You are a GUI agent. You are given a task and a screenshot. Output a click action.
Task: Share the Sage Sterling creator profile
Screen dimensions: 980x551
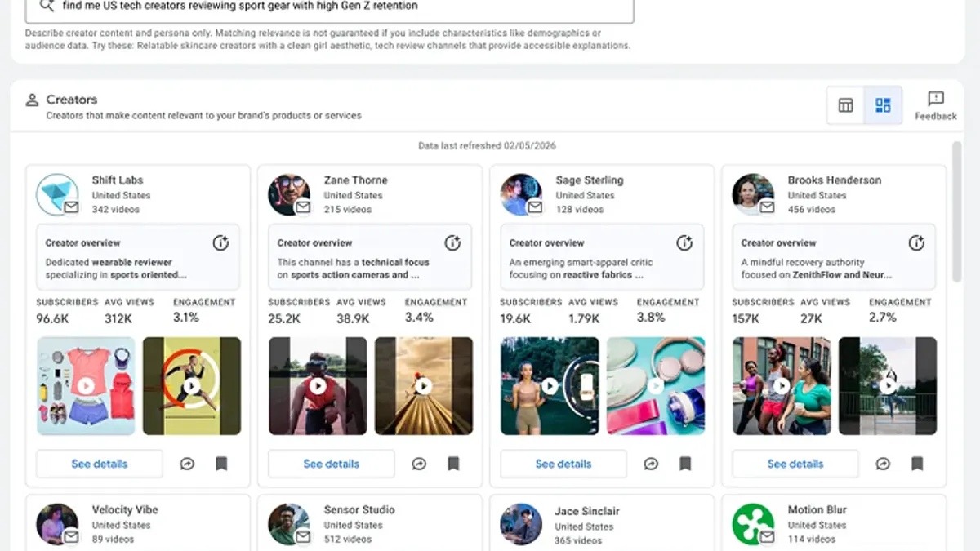coord(651,463)
